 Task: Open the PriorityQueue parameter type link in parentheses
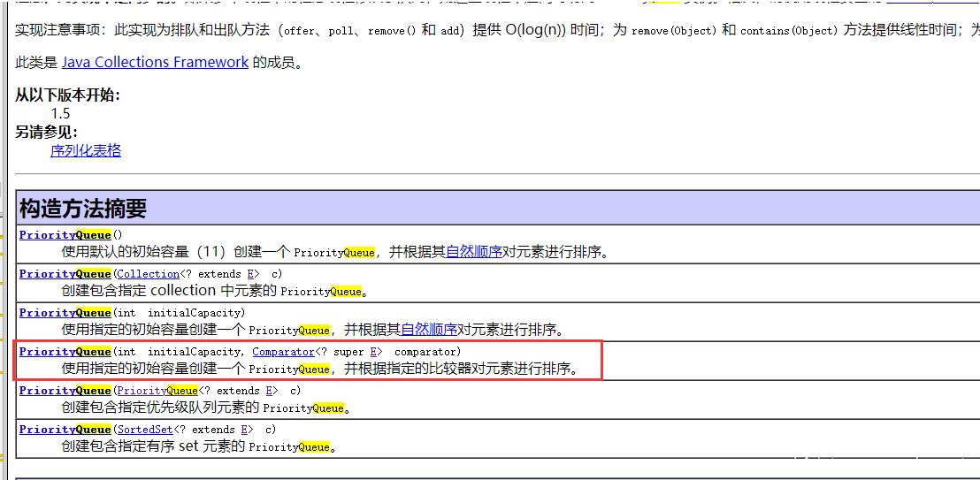[157, 391]
